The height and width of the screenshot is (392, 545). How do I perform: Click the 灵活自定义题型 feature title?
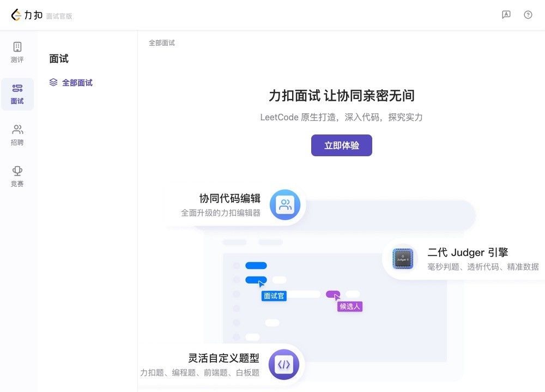point(223,358)
